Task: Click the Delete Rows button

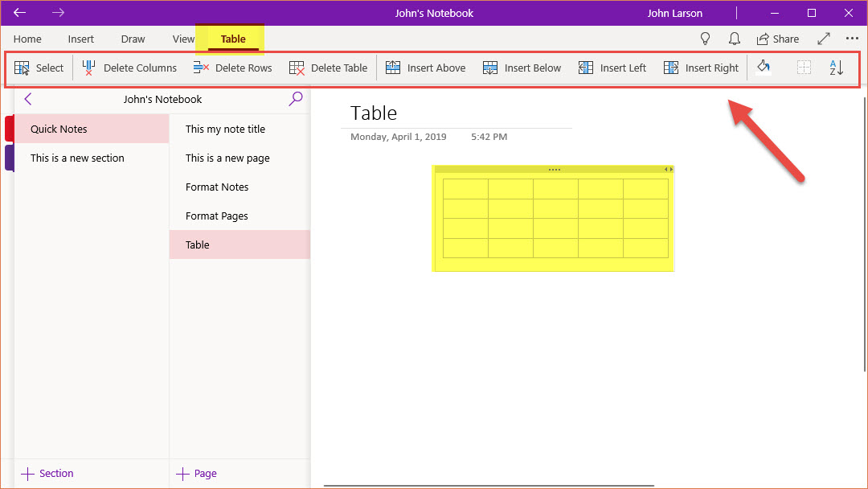Action: coord(233,68)
